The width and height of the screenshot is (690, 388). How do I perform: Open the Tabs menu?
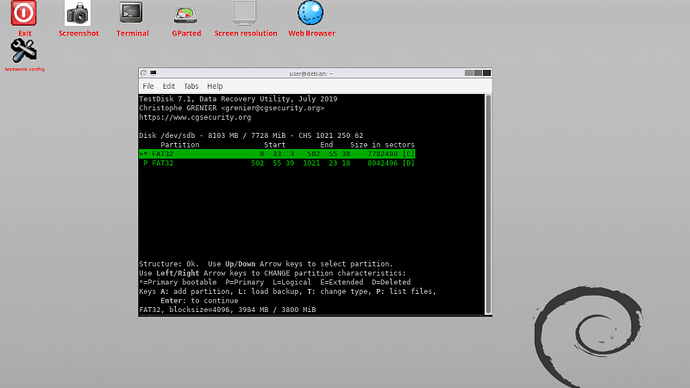pyautogui.click(x=191, y=86)
